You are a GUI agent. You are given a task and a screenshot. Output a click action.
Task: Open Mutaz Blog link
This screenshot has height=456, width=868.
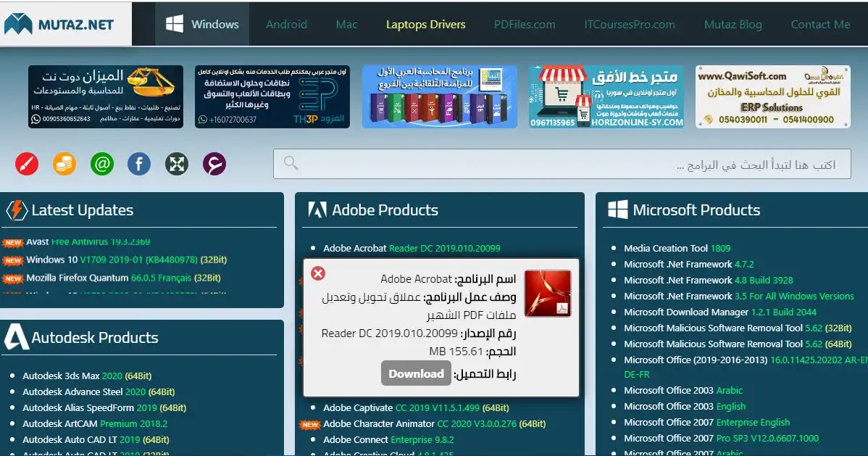[x=733, y=25]
